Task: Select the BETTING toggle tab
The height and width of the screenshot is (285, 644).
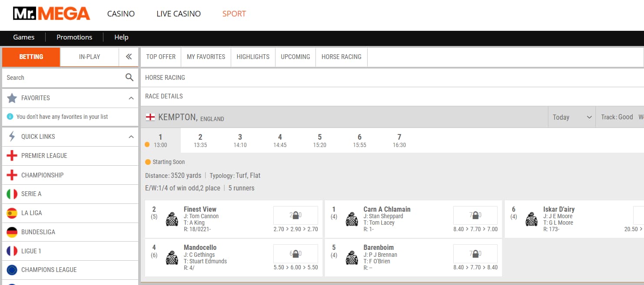Action: tap(31, 57)
